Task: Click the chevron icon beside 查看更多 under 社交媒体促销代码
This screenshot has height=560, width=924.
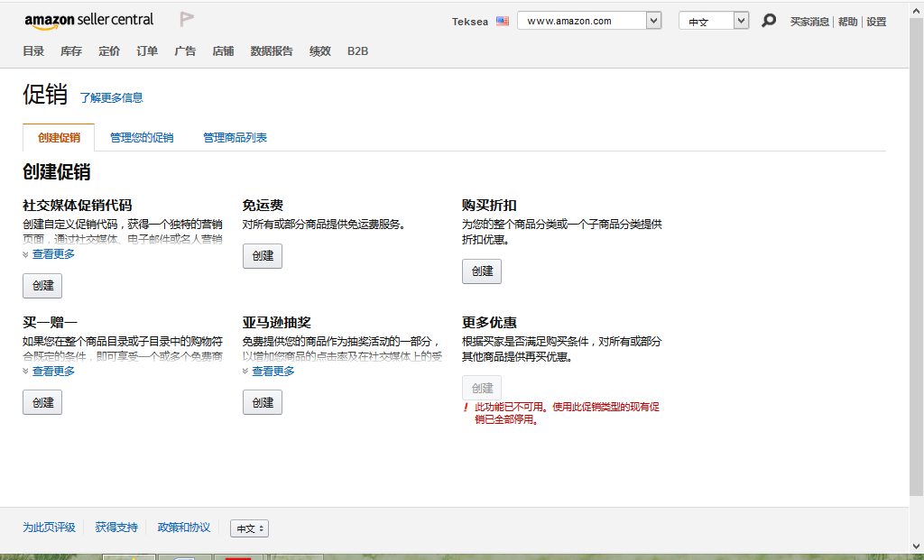Action: click(x=25, y=254)
